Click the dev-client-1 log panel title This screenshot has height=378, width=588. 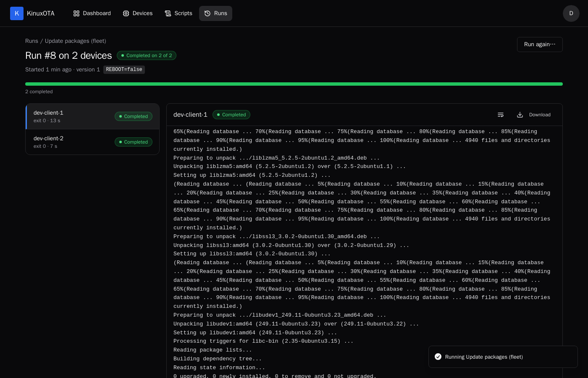tap(190, 115)
